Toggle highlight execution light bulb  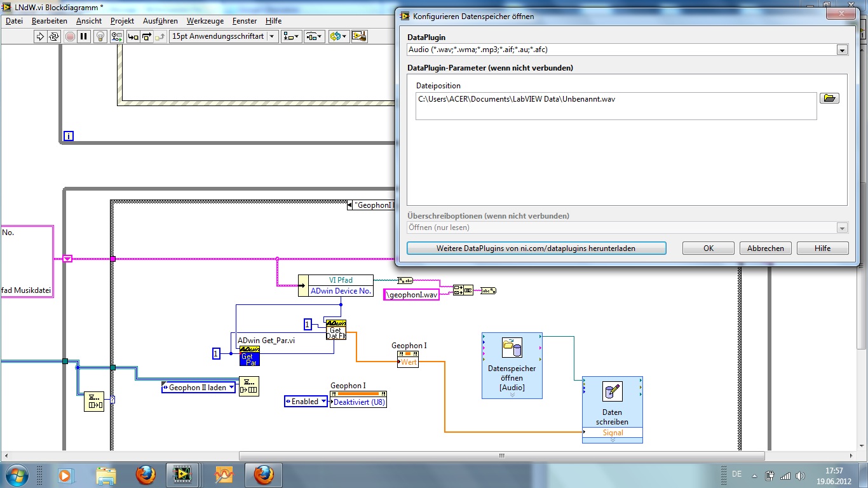[100, 37]
